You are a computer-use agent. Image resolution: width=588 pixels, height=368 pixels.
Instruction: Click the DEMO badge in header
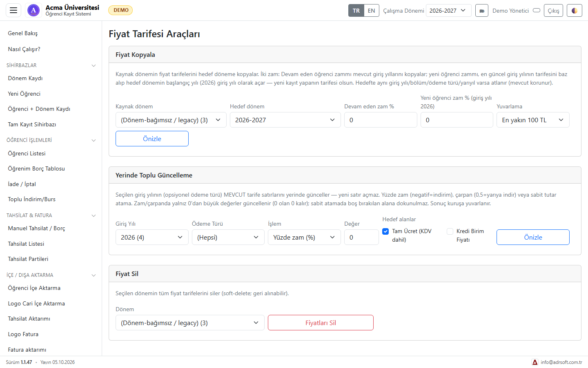pyautogui.click(x=120, y=10)
